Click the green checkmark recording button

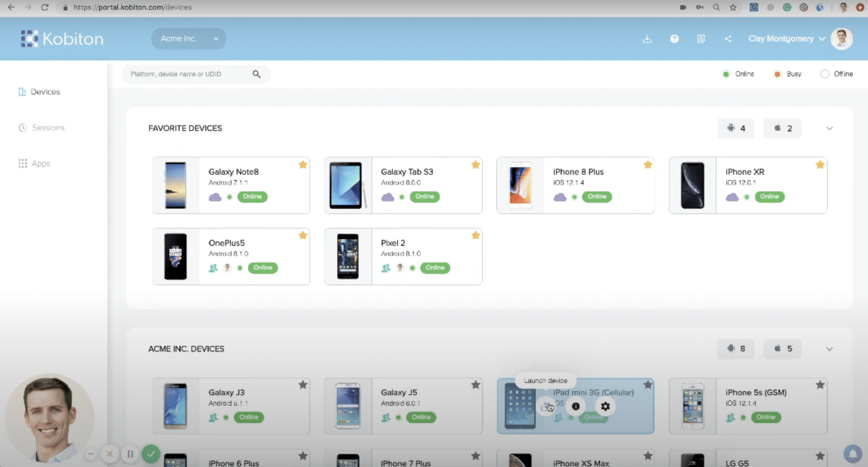[x=151, y=453]
